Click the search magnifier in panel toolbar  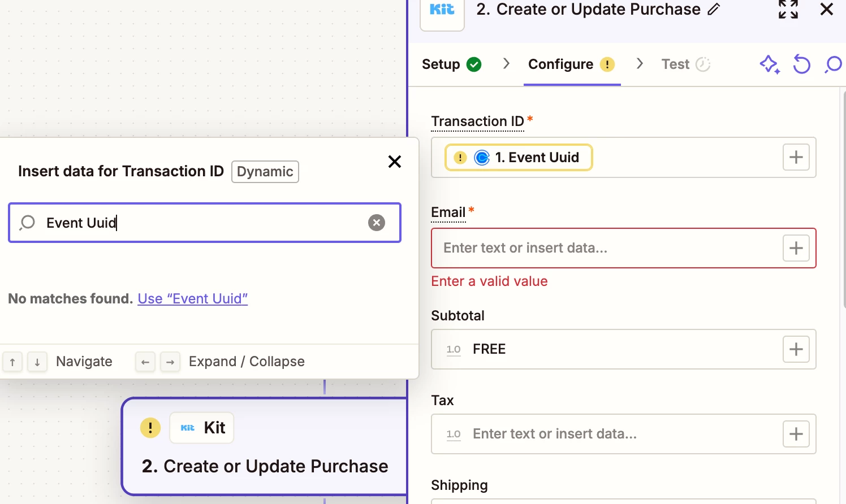tap(833, 64)
